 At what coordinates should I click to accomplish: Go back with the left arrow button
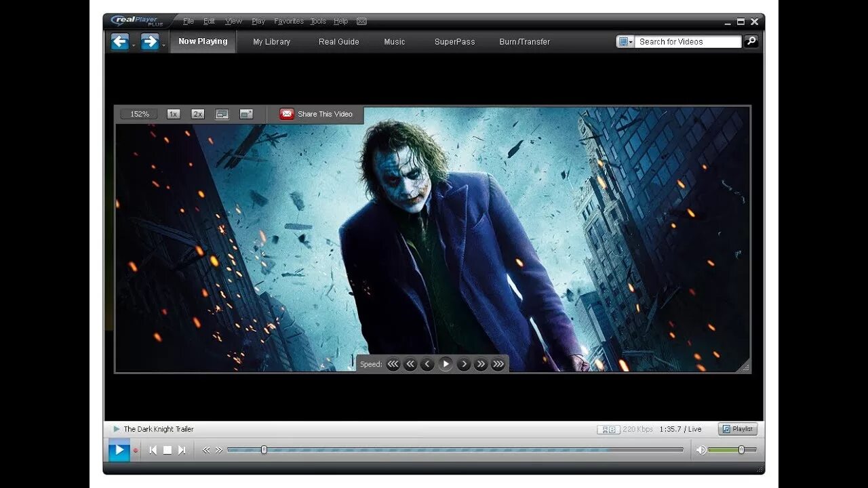pos(120,41)
